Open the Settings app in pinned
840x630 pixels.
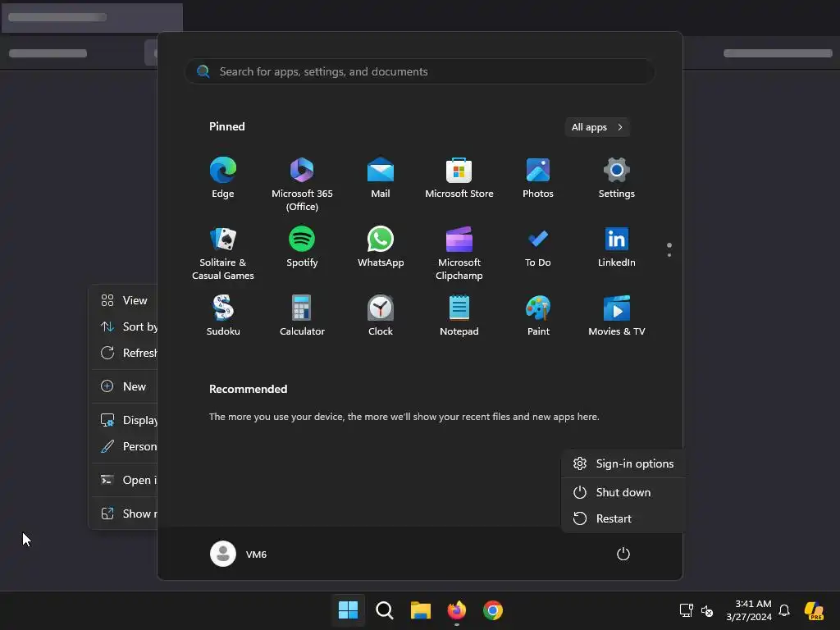pos(617,178)
